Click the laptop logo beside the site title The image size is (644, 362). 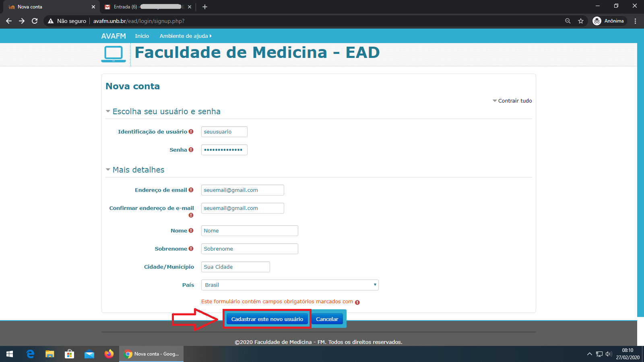pyautogui.click(x=114, y=53)
